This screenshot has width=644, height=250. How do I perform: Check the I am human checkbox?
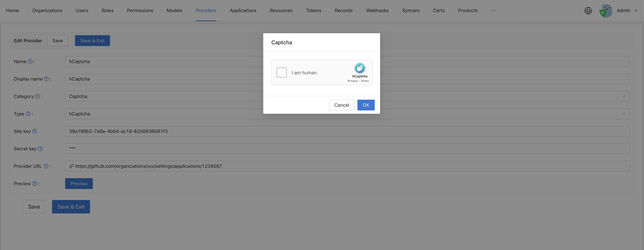pyautogui.click(x=282, y=72)
